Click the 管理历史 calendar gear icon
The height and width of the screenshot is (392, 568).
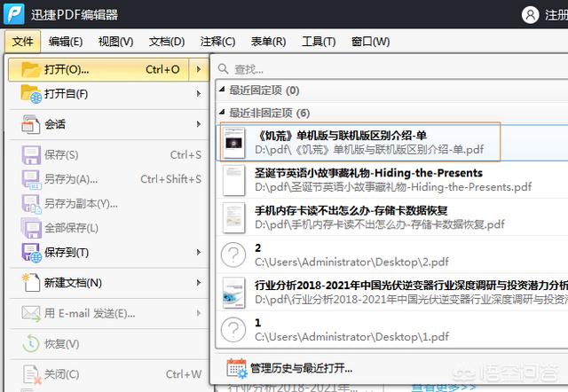237,368
